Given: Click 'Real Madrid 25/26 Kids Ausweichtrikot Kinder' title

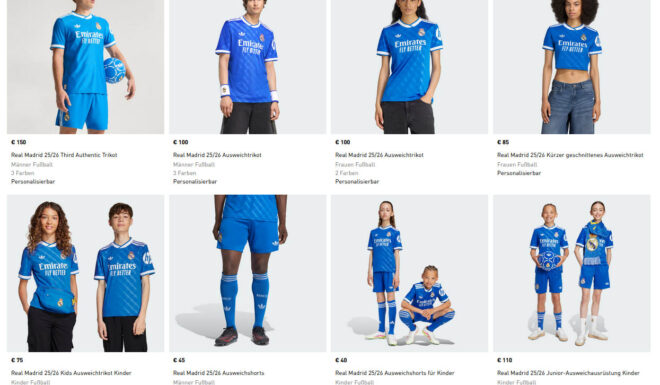Looking at the screenshot, I should pos(71,373).
